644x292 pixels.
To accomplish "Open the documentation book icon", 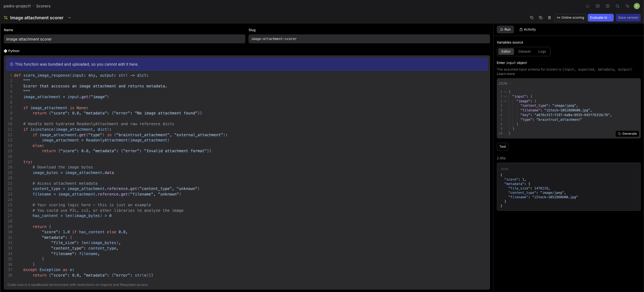I will click(597, 6).
